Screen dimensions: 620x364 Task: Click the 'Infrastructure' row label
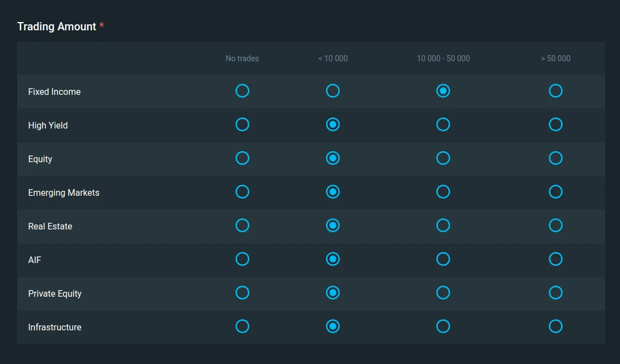55,327
